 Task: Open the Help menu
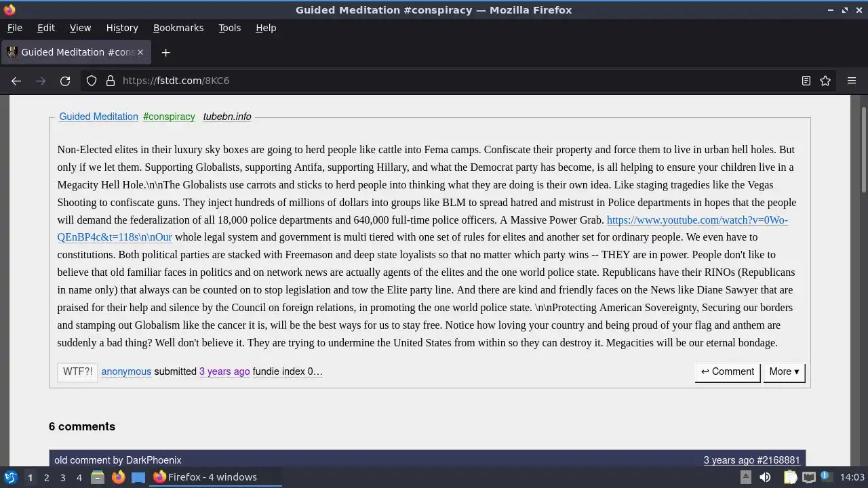[x=266, y=28]
